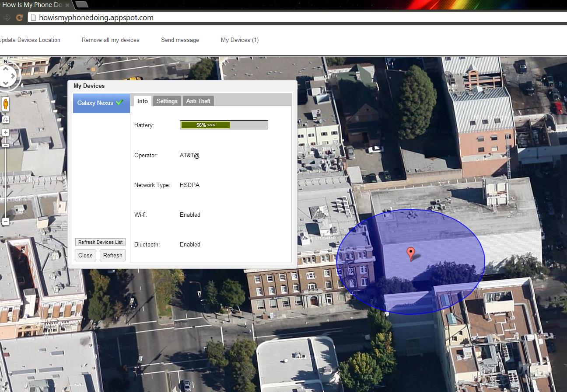Open the Send message menu item
Screen dimensions: 567x392
[180, 40]
